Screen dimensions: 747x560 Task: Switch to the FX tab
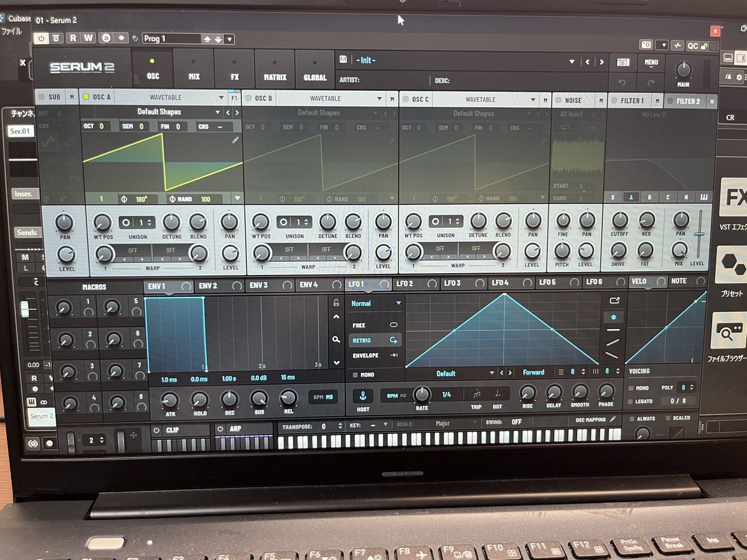coord(235,70)
